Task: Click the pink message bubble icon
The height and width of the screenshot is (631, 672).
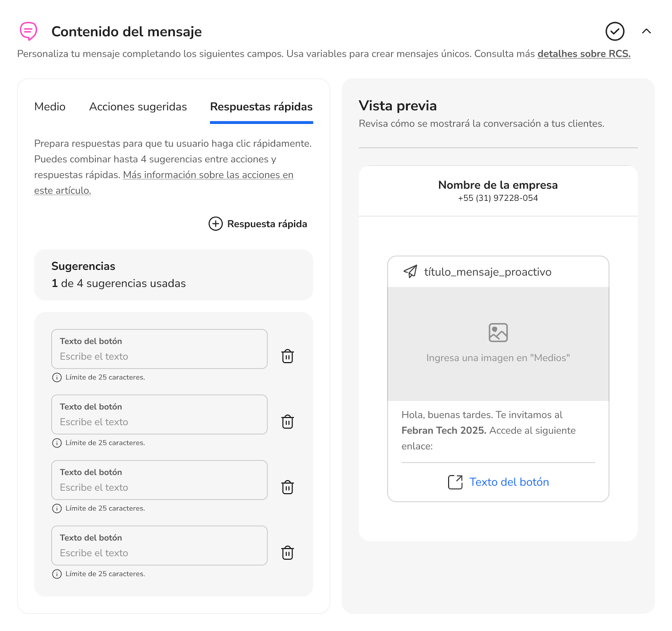Action: (x=29, y=31)
